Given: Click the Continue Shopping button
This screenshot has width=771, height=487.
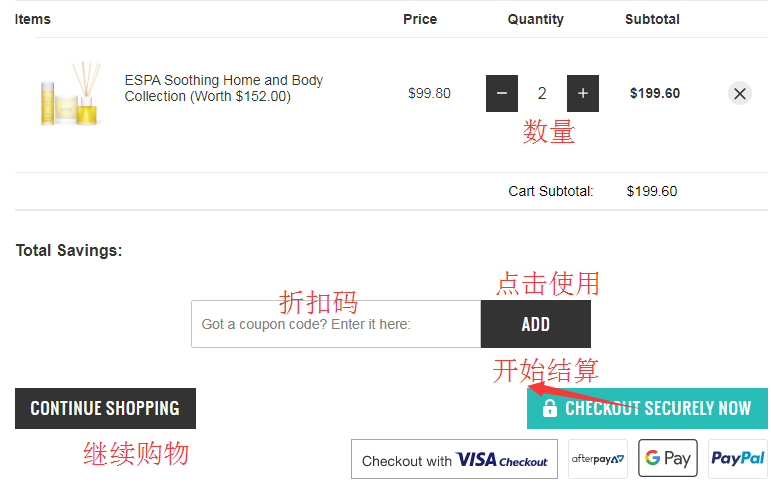Looking at the screenshot, I should click(105, 408).
